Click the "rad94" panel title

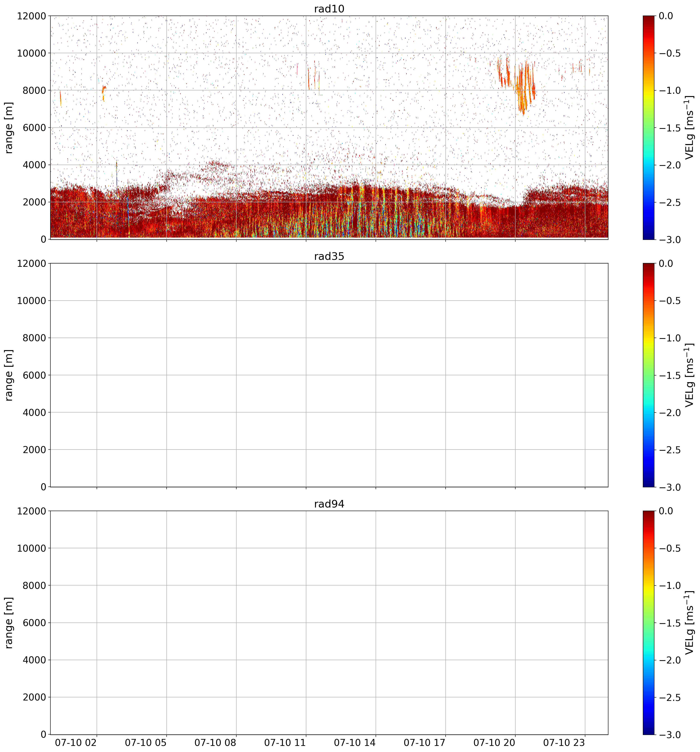329,504
